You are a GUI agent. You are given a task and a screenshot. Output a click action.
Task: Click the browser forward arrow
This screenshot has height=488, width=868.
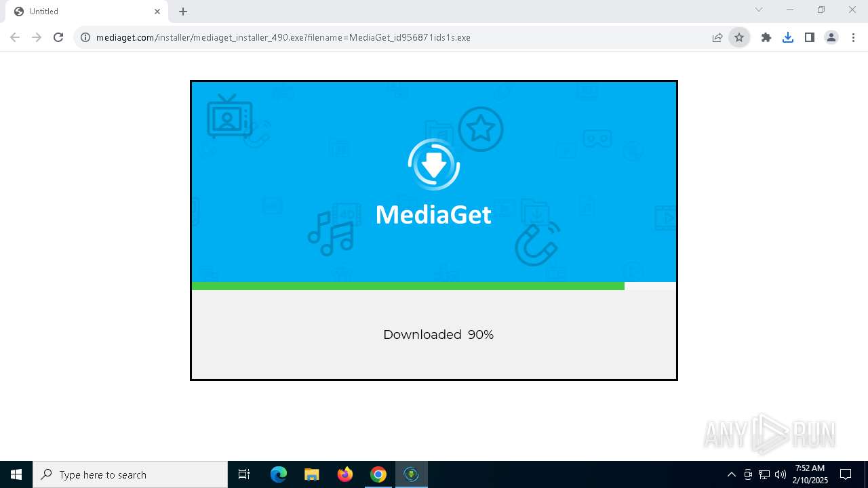click(x=37, y=37)
